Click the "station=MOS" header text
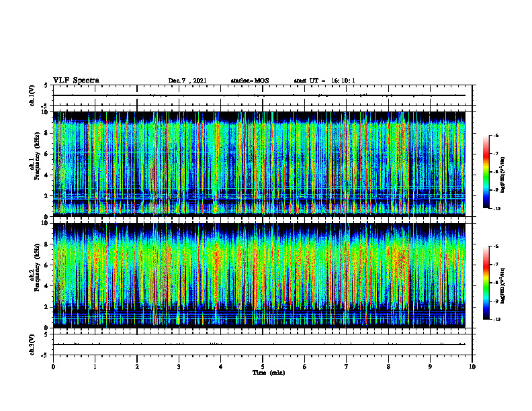Image resolution: width=532 pixels, height=411 pixels. pyautogui.click(x=250, y=81)
